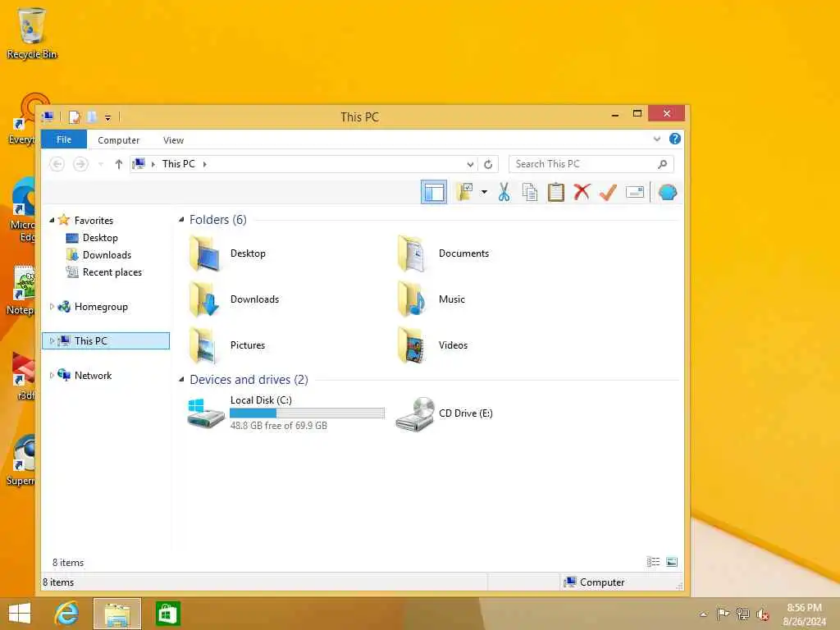840x630 pixels.
Task: Focus the Search This PC field
Action: (591, 164)
